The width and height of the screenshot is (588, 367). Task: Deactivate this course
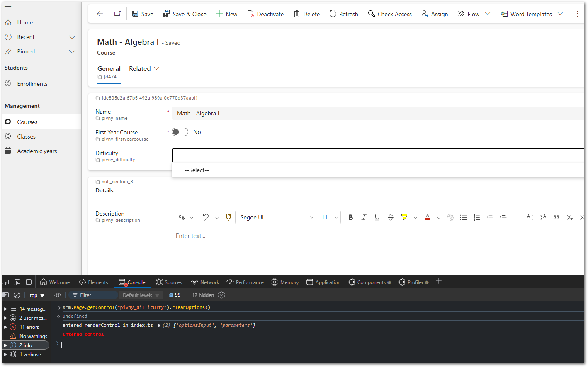point(265,14)
